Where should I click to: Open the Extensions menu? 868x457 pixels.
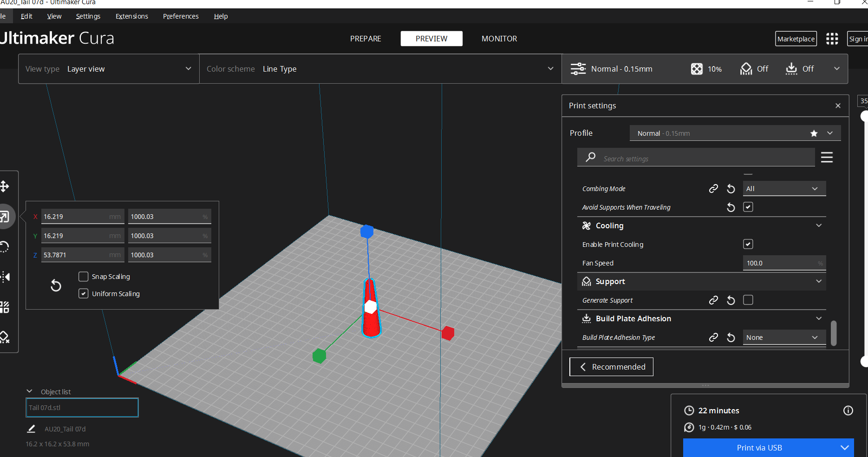click(132, 16)
